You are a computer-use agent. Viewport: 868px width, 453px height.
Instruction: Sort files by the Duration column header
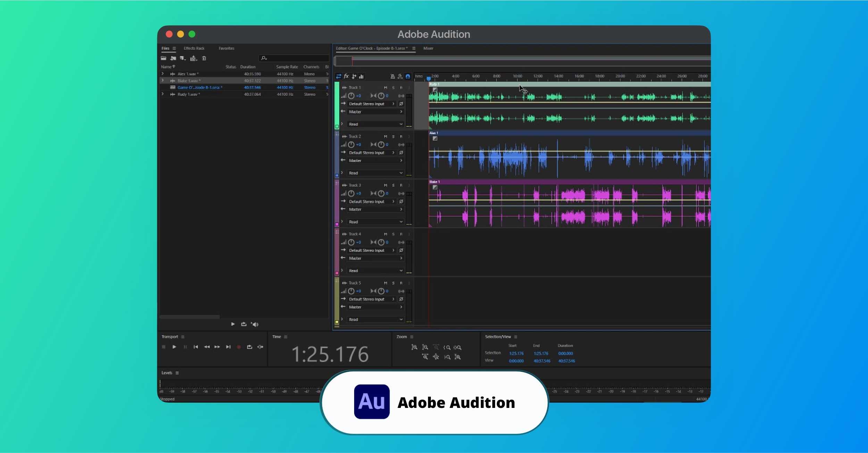248,67
